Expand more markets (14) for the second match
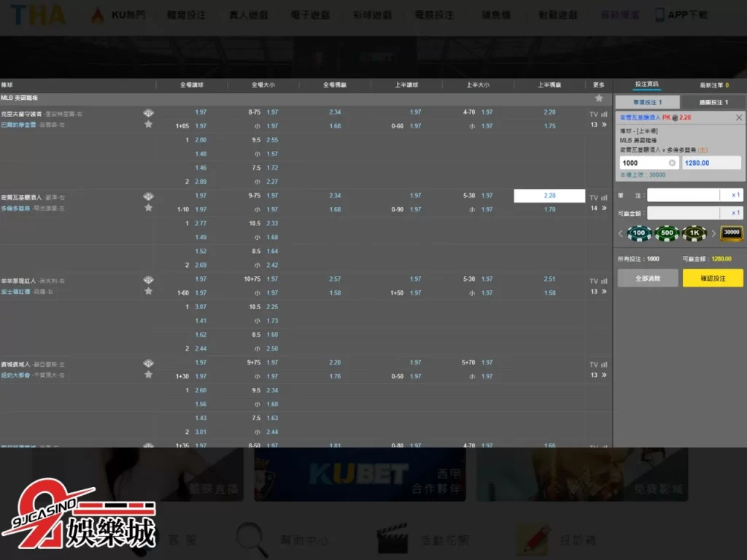 (599, 209)
